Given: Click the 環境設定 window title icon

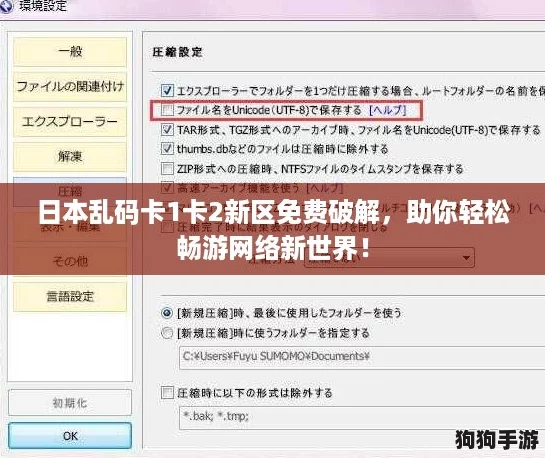Looking at the screenshot, I should coord(6,6).
